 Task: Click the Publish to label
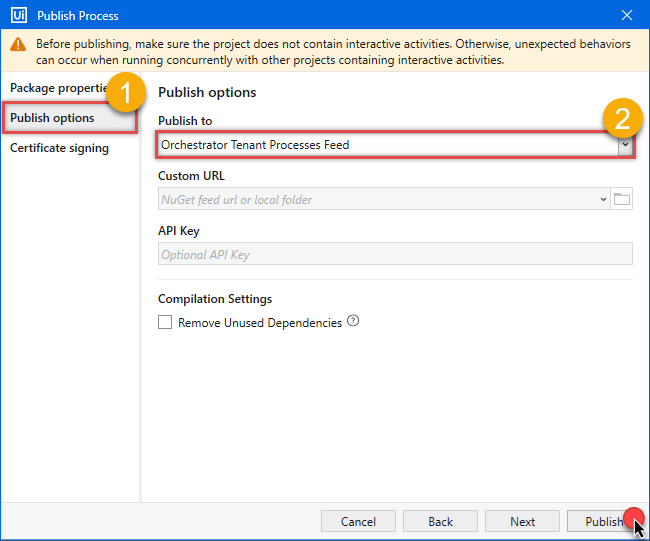pos(185,121)
